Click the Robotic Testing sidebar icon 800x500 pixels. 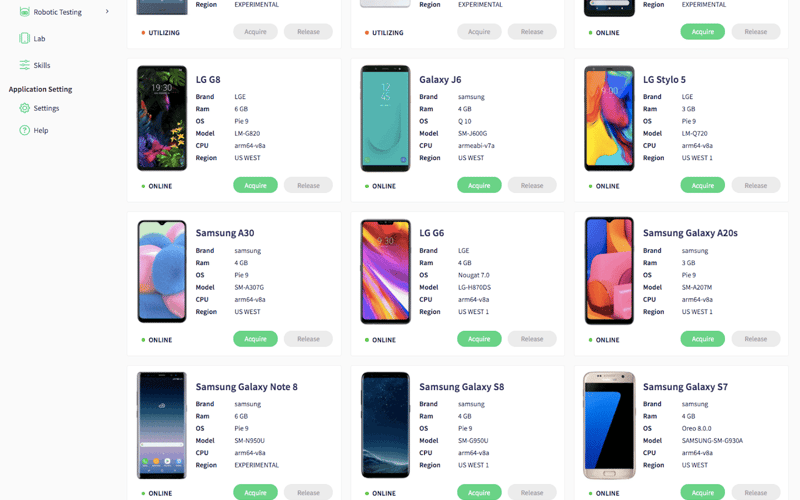click(x=24, y=12)
